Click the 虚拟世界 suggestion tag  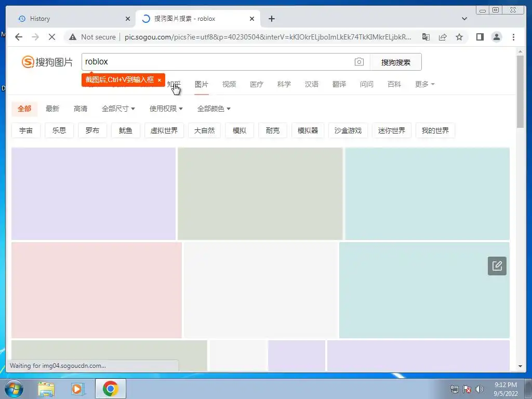tap(164, 130)
